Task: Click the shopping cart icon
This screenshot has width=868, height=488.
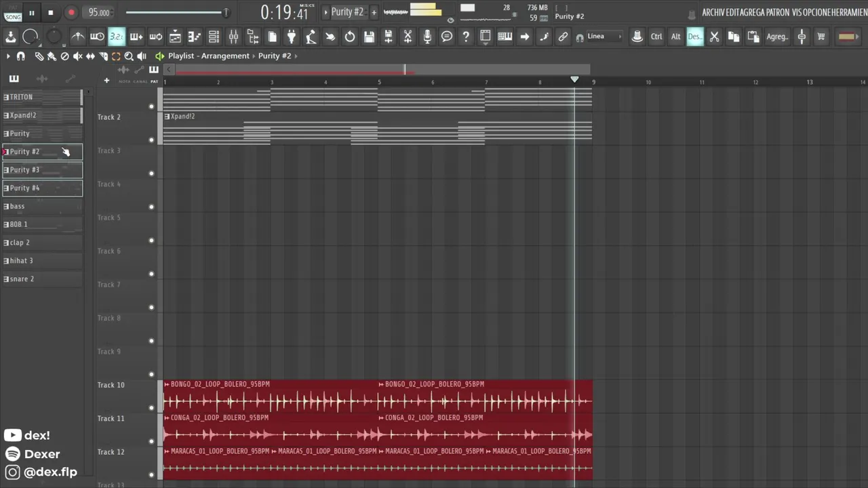Action: click(x=821, y=37)
